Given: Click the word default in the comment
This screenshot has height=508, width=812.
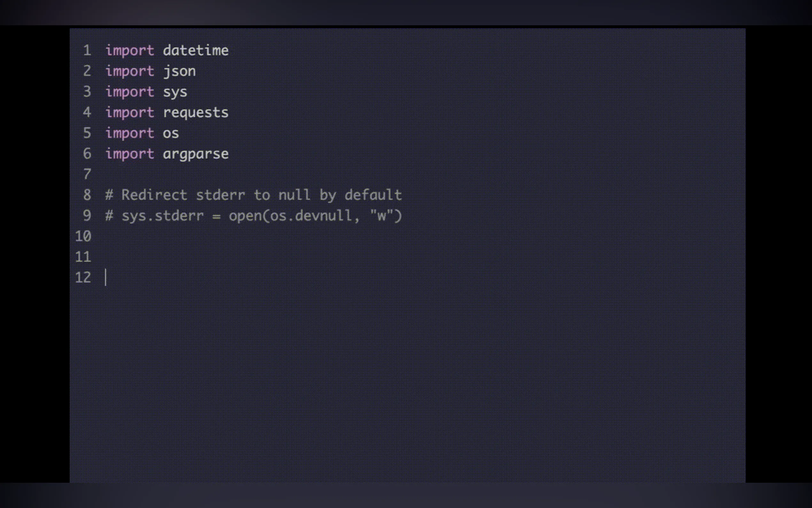Looking at the screenshot, I should pyautogui.click(x=373, y=195).
